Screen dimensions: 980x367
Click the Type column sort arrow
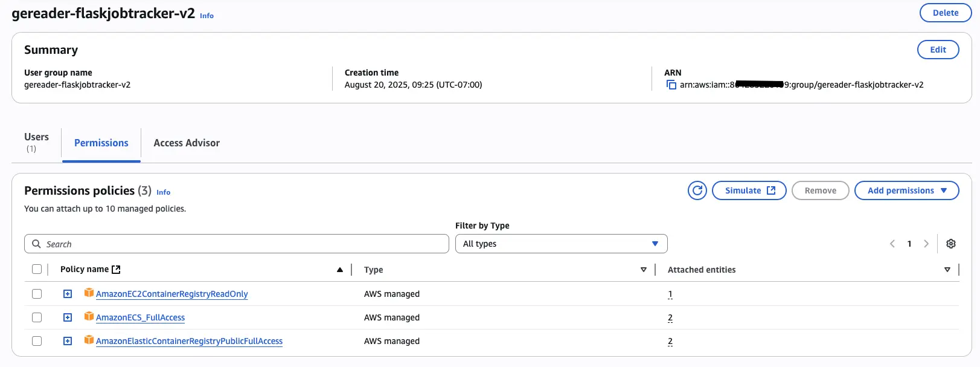point(644,270)
